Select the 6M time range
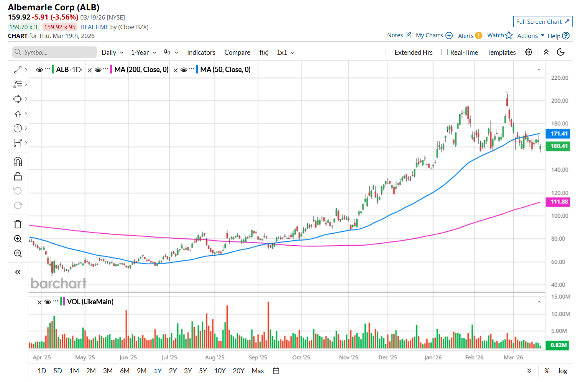588x382 pixels. coord(125,371)
